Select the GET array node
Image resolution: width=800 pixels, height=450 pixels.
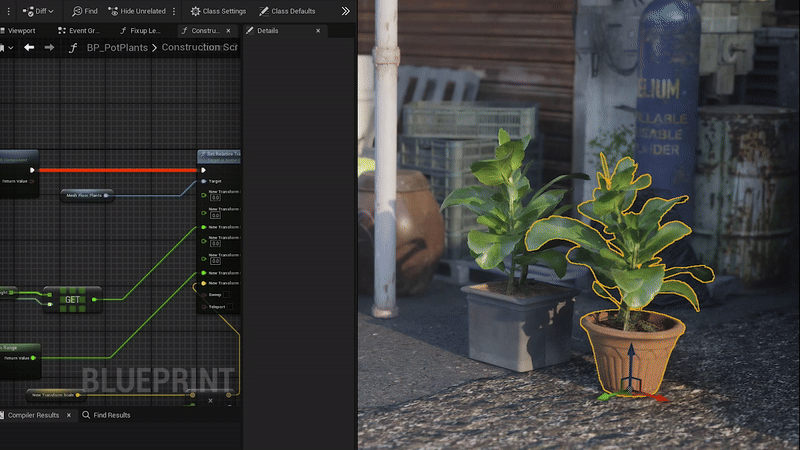click(72, 299)
